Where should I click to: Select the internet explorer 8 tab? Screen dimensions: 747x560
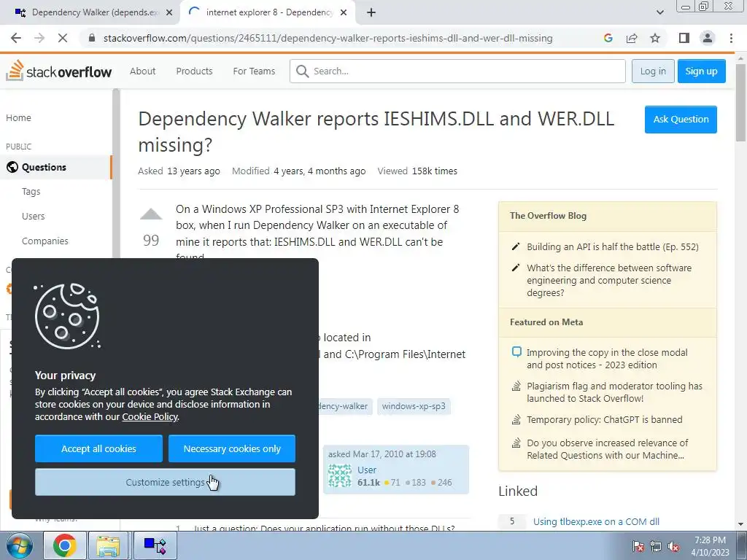[x=267, y=12]
